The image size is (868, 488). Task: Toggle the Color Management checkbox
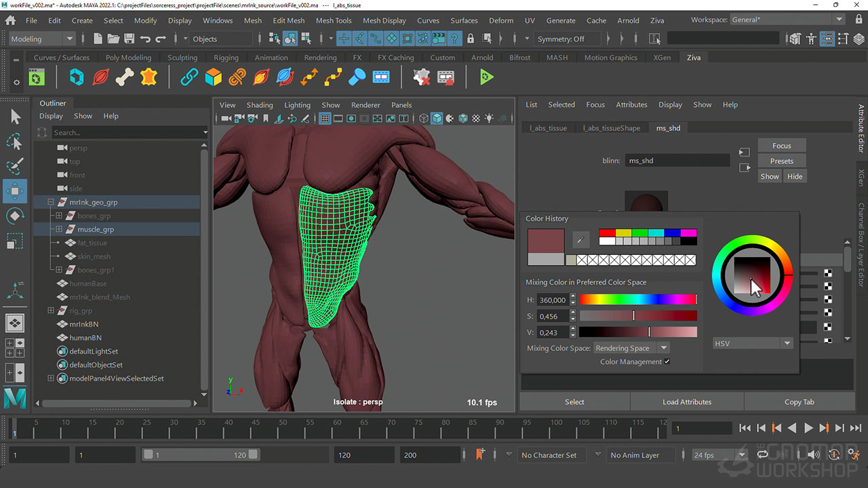[667, 362]
